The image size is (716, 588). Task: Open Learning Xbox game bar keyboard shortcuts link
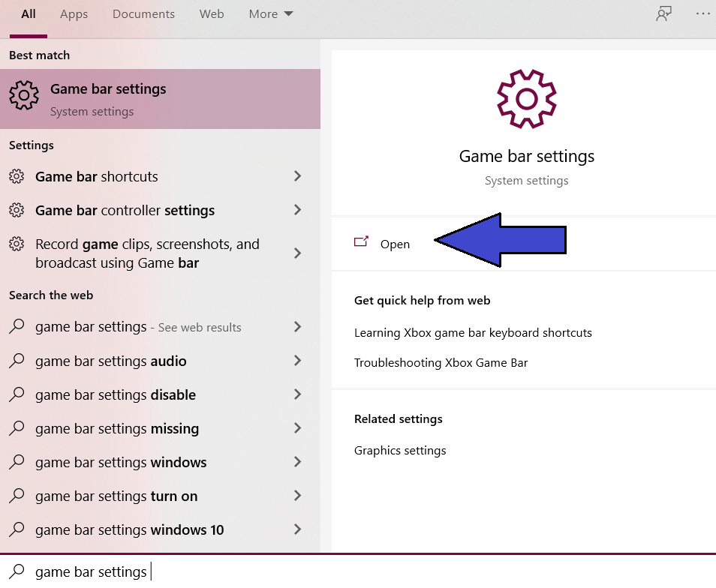coord(473,332)
